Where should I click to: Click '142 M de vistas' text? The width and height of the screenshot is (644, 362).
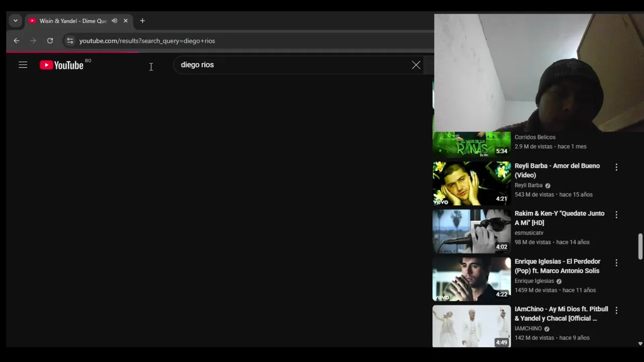click(x=534, y=338)
